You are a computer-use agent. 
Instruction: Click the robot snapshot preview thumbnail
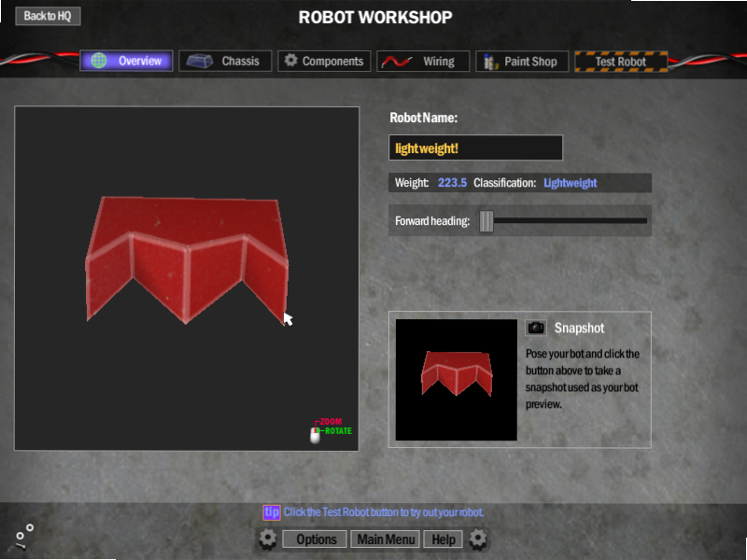pos(456,380)
